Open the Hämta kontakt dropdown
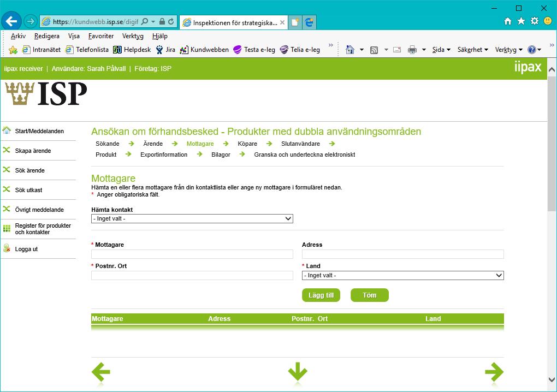 coord(192,219)
